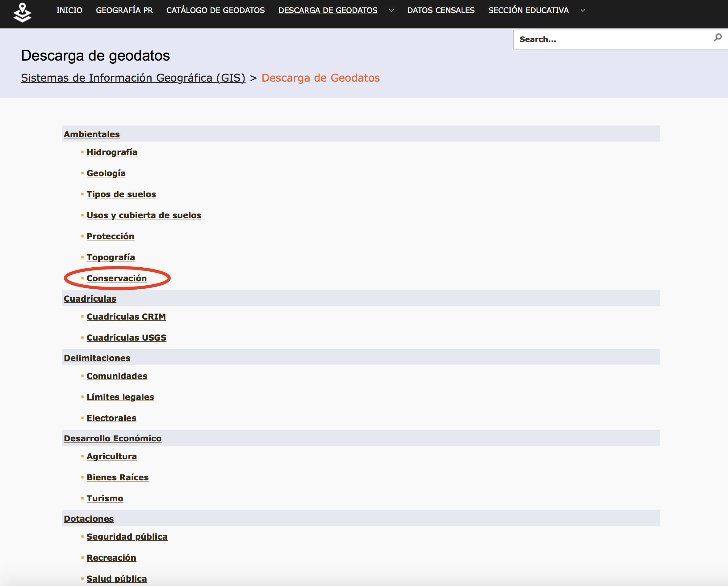Viewport: 728px width, 586px height.
Task: Open the Bienes Raíces link
Action: (x=118, y=477)
